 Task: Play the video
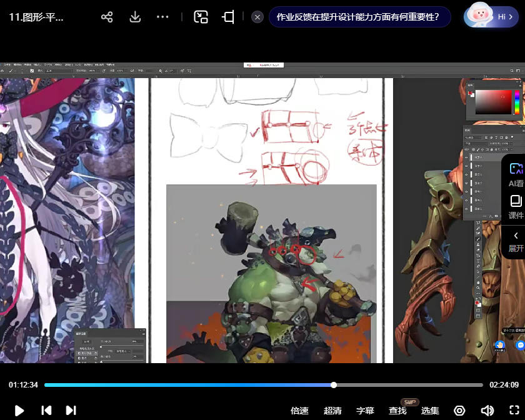coord(19,411)
